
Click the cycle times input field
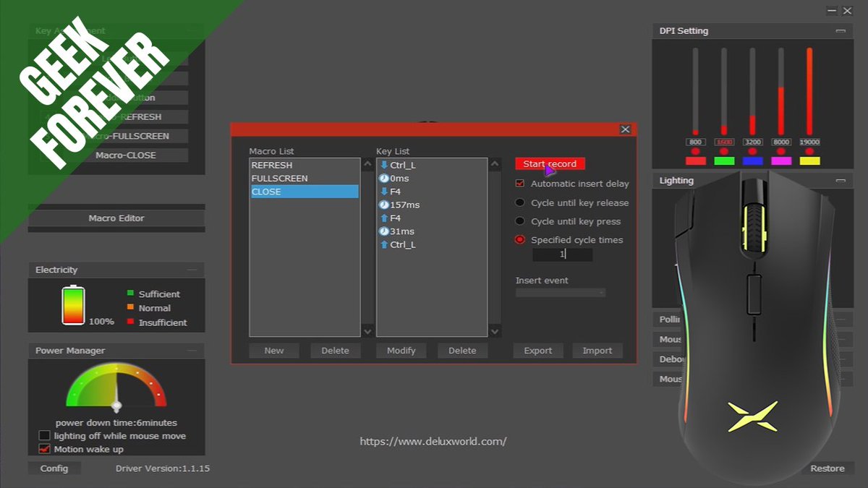point(563,254)
